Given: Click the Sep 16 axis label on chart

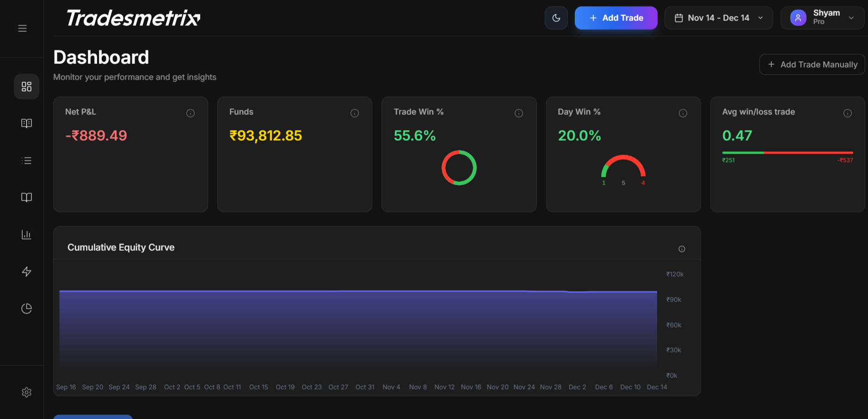Looking at the screenshot, I should point(66,387).
